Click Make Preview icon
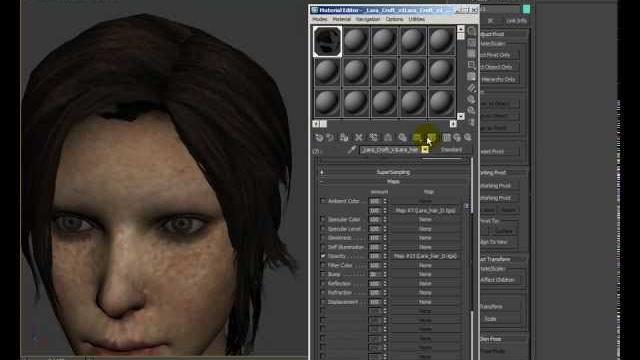Screen dimensions: 640x360 (x=471, y=88)
